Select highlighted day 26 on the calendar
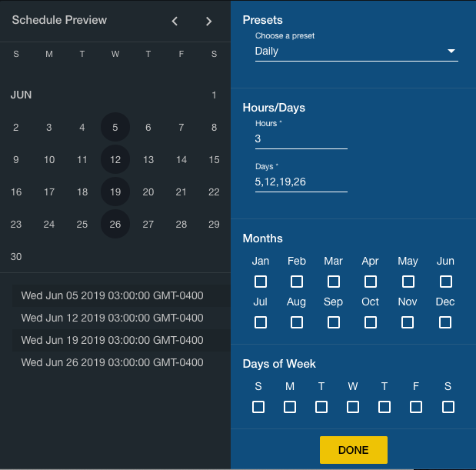 click(x=115, y=225)
